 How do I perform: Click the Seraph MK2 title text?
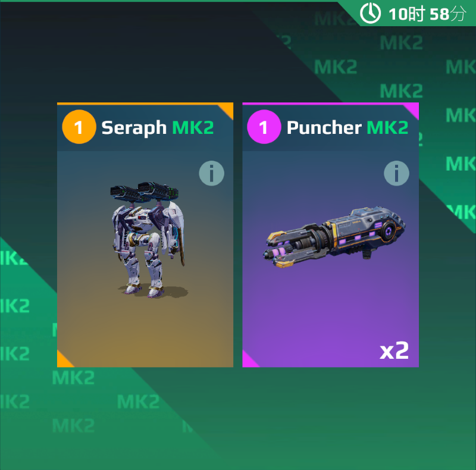coord(158,127)
